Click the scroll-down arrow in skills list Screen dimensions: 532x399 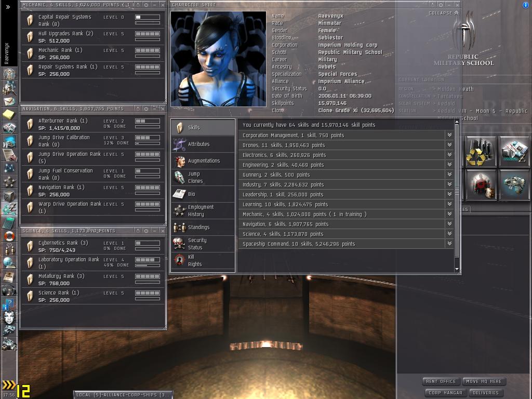(x=457, y=269)
